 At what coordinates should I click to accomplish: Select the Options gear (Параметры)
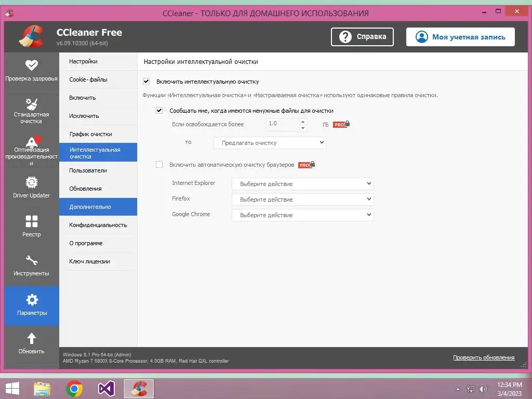click(32, 305)
